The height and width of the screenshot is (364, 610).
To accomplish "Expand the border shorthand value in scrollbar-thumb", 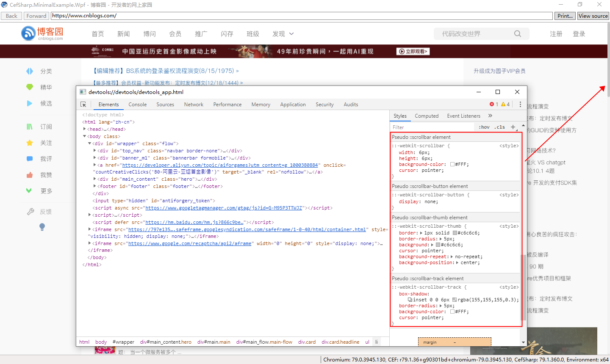I will (x=421, y=233).
